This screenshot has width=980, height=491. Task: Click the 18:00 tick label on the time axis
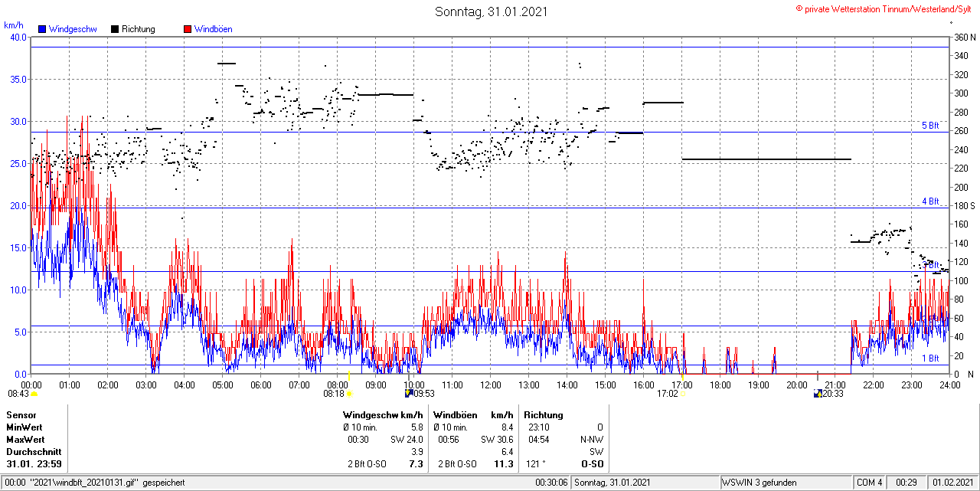[x=720, y=385]
